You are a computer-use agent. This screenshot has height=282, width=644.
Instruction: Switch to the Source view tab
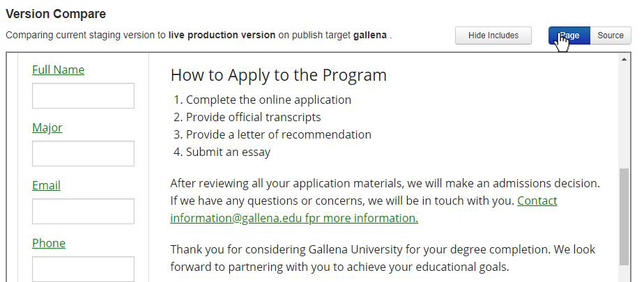[x=611, y=36]
